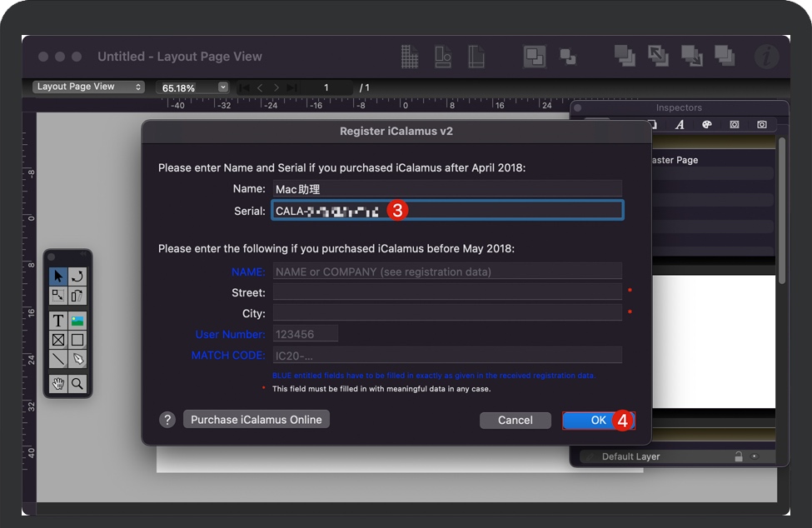Click the arrange icon with down-right arrow
This screenshot has height=528, width=812.
pyautogui.click(x=691, y=56)
